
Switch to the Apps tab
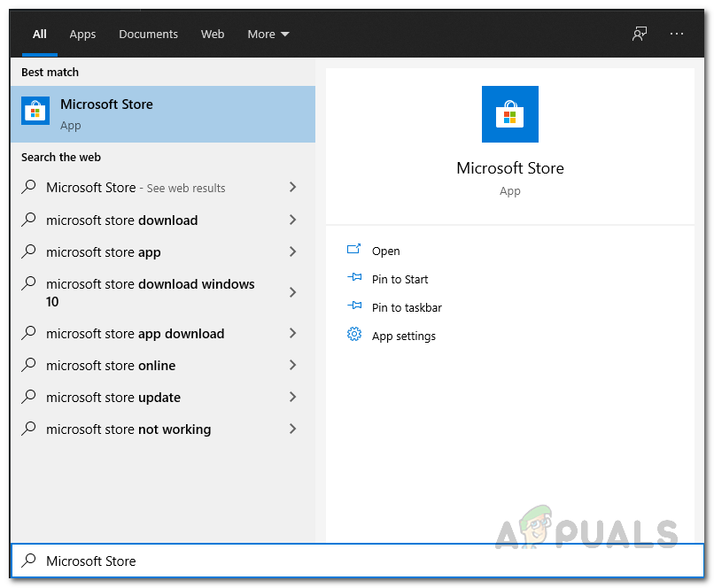pos(82,34)
